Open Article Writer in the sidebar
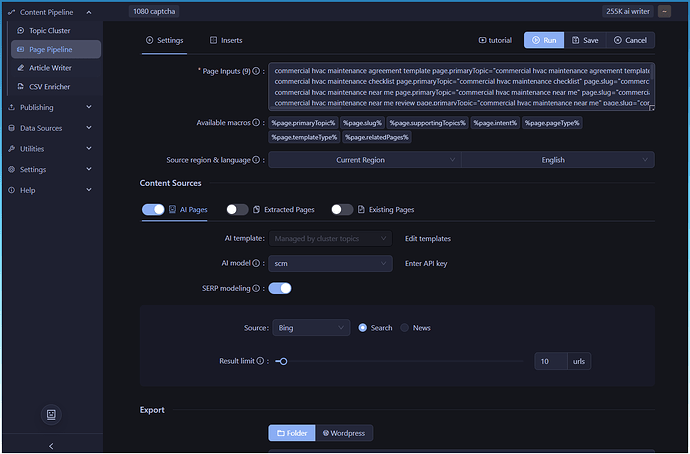The image size is (690, 454). pos(50,68)
